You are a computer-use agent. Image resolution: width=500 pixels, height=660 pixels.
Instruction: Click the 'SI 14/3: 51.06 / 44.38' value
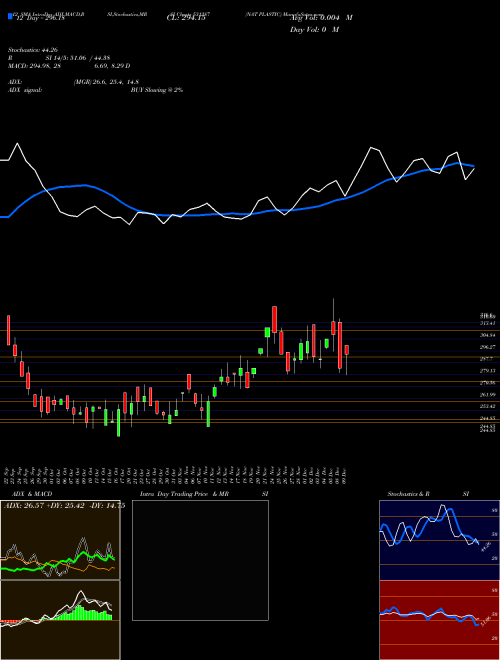(x=77, y=58)
